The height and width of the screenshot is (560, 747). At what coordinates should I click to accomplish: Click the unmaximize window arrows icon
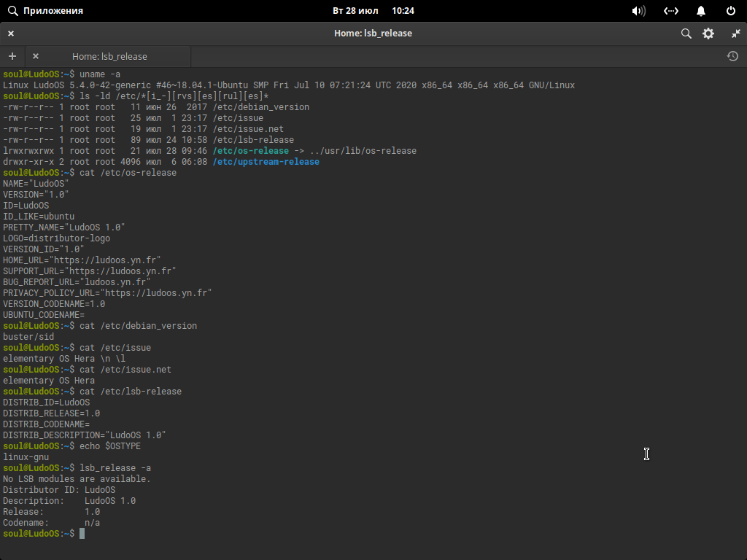point(736,34)
